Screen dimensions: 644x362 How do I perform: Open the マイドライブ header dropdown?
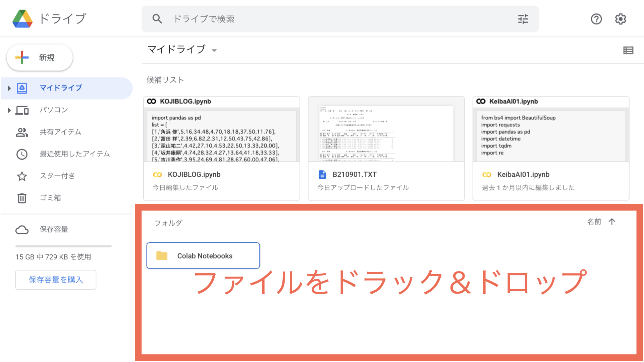215,50
